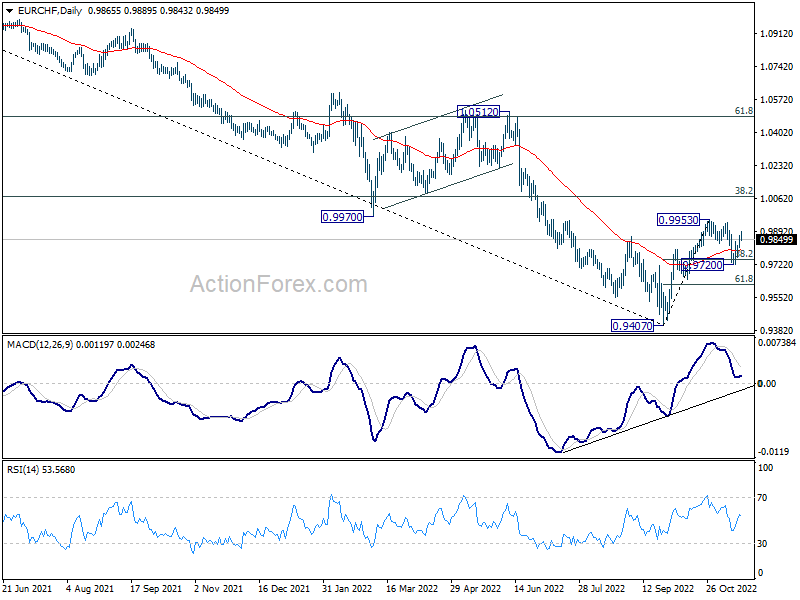Select the 0.94070 low price label
The height and width of the screenshot is (600, 800).
pyautogui.click(x=632, y=326)
